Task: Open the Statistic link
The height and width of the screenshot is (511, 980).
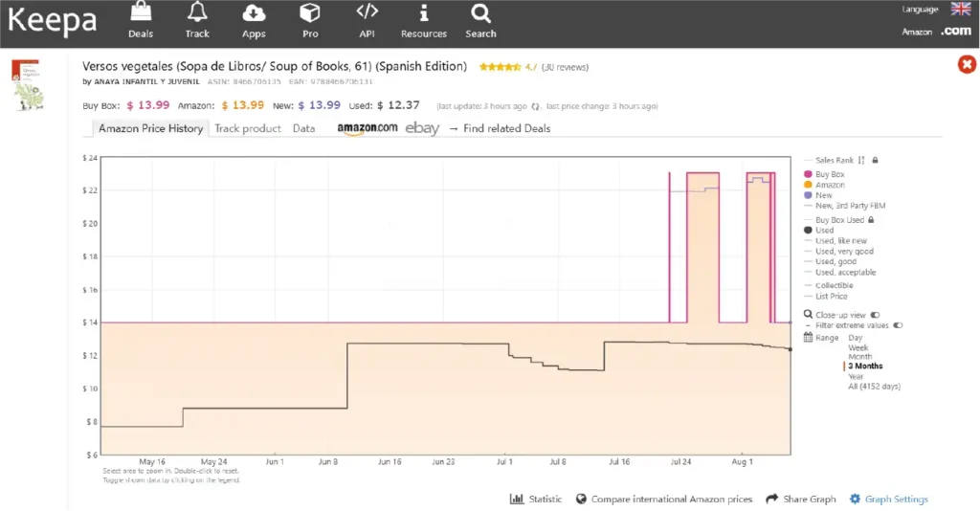Action: (x=545, y=499)
